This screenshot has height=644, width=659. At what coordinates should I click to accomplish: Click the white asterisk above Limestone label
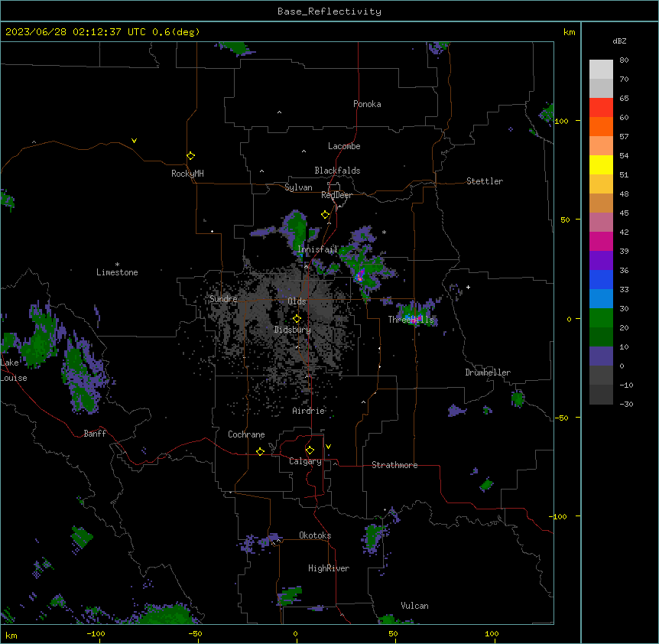(x=117, y=265)
